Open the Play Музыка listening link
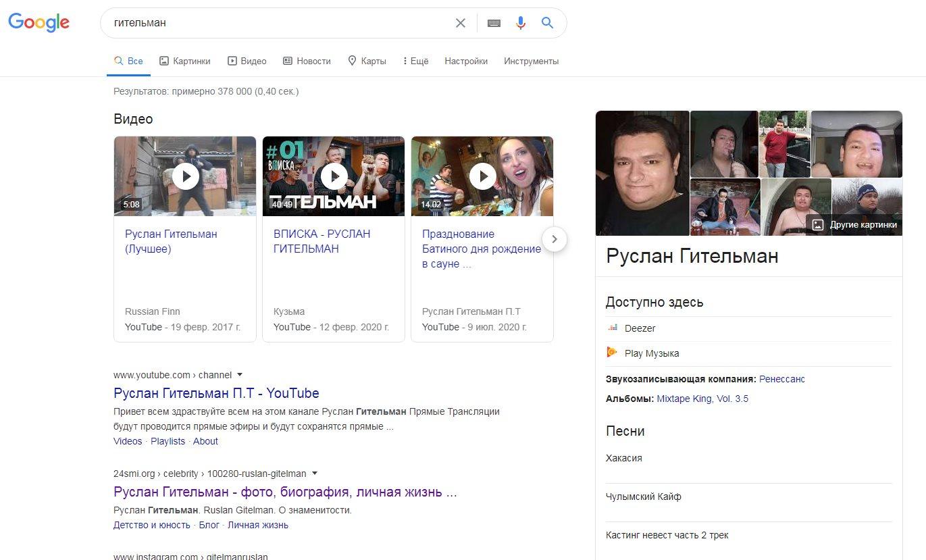926x560 pixels. [652, 353]
